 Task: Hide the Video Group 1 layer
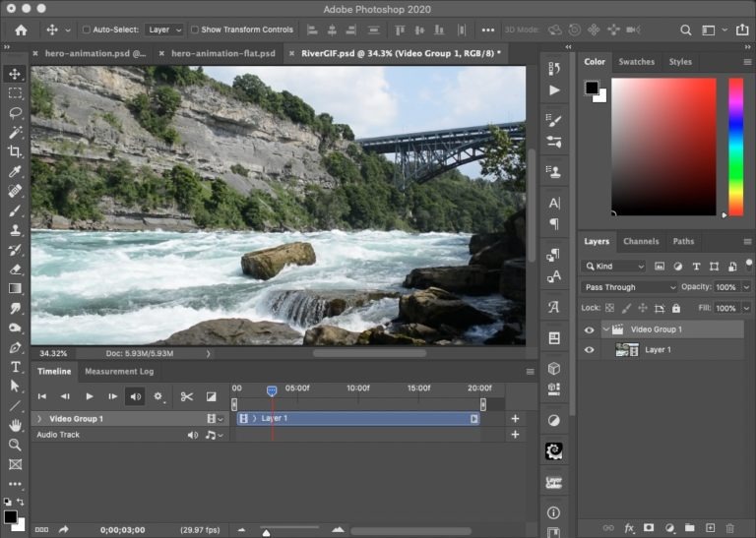coord(589,329)
